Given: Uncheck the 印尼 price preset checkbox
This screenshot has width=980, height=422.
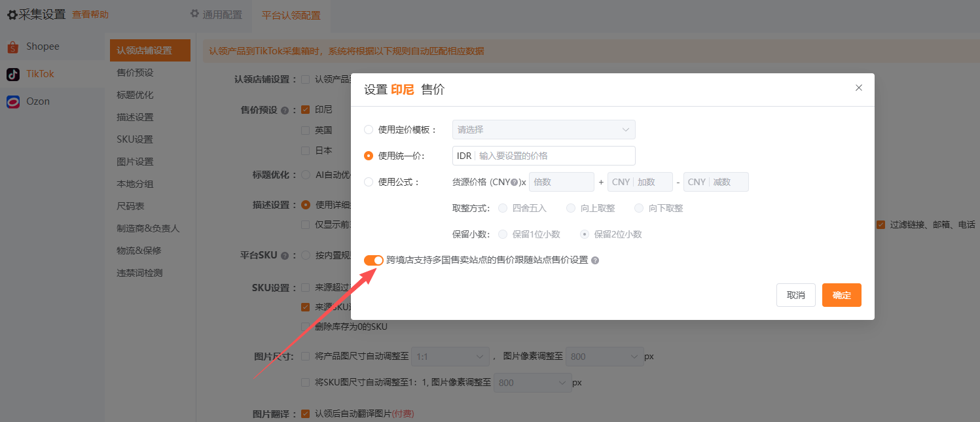Looking at the screenshot, I should click(x=305, y=109).
